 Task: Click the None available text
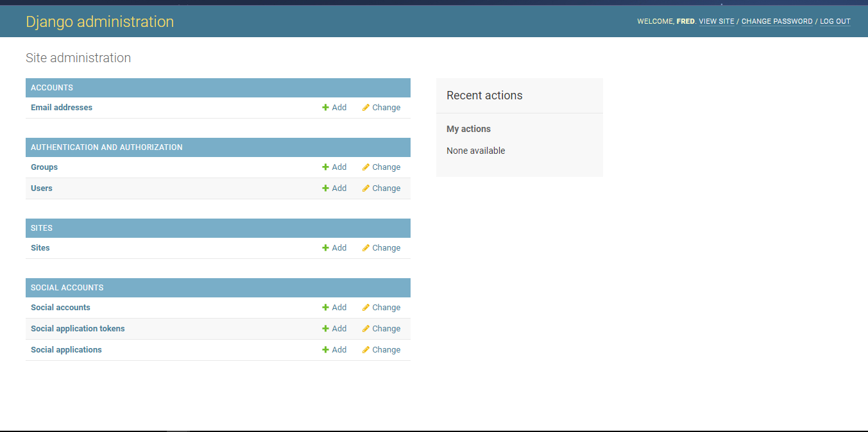pos(476,151)
